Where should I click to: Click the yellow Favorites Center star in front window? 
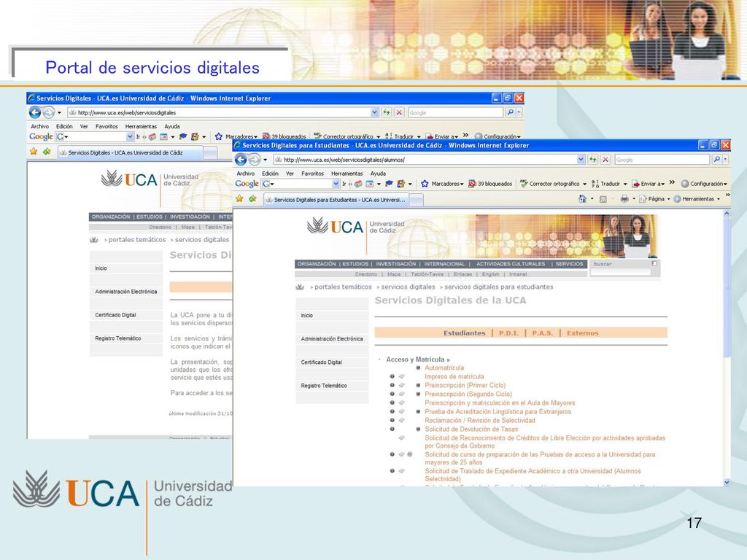tap(239, 198)
